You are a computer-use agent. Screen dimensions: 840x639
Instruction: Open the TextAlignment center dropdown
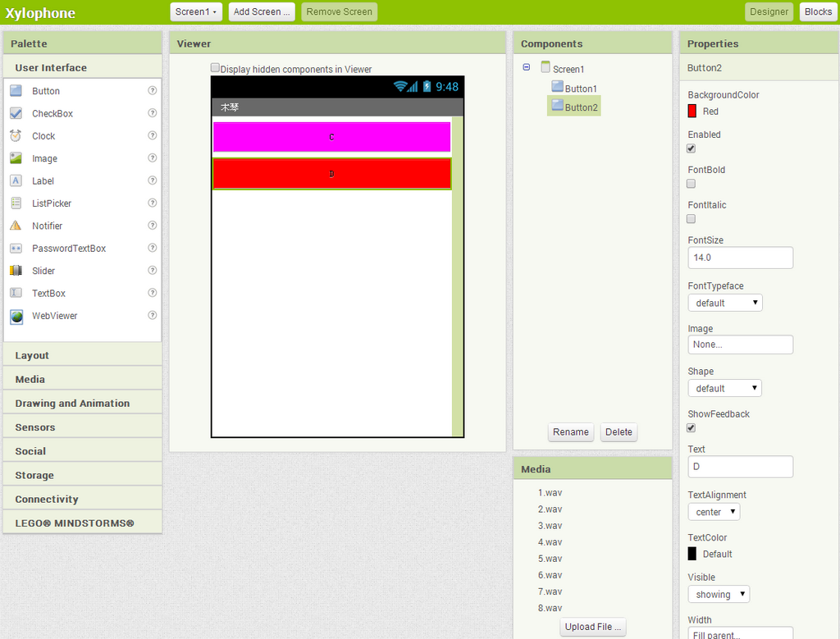point(714,512)
